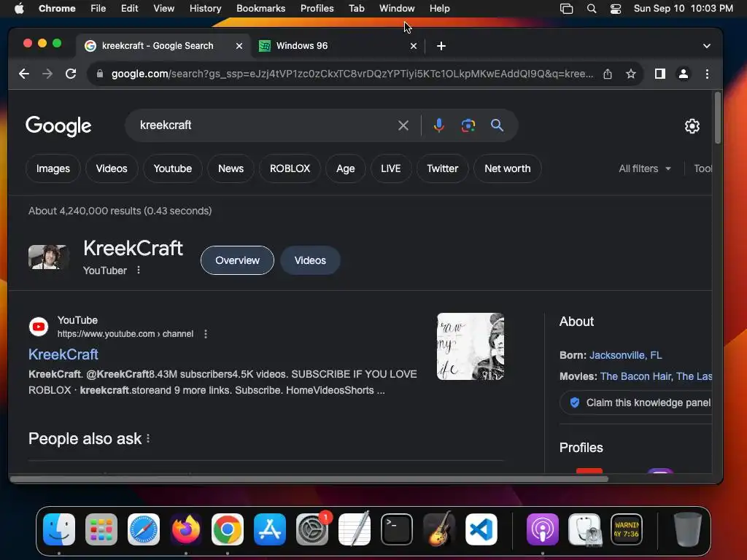Viewport: 747px width, 560px height.
Task: Filter results by Images
Action: click(53, 168)
